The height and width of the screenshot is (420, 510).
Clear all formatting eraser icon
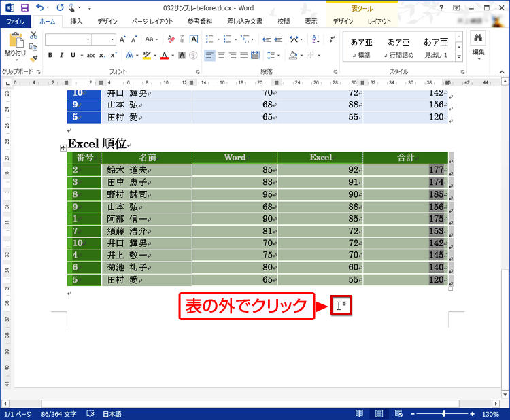coord(171,39)
